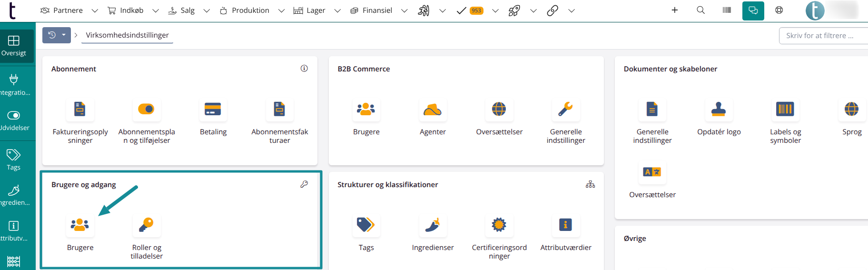This screenshot has height=270, width=868.
Task: Open Certificeringsordninger icon
Action: [499, 225]
